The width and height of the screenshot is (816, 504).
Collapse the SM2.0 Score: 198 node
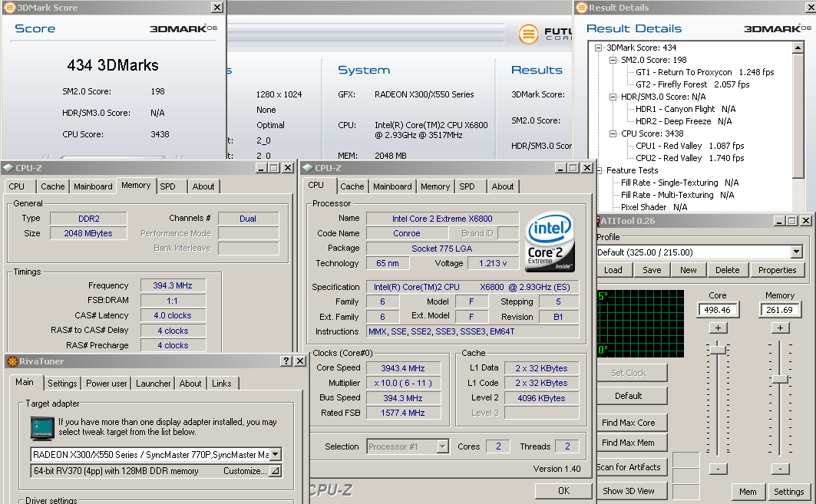click(x=613, y=60)
